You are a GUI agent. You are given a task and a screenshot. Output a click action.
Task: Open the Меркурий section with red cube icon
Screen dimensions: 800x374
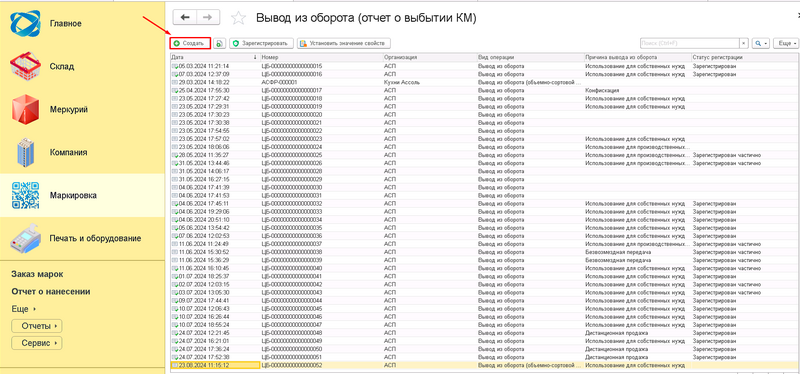click(68, 109)
